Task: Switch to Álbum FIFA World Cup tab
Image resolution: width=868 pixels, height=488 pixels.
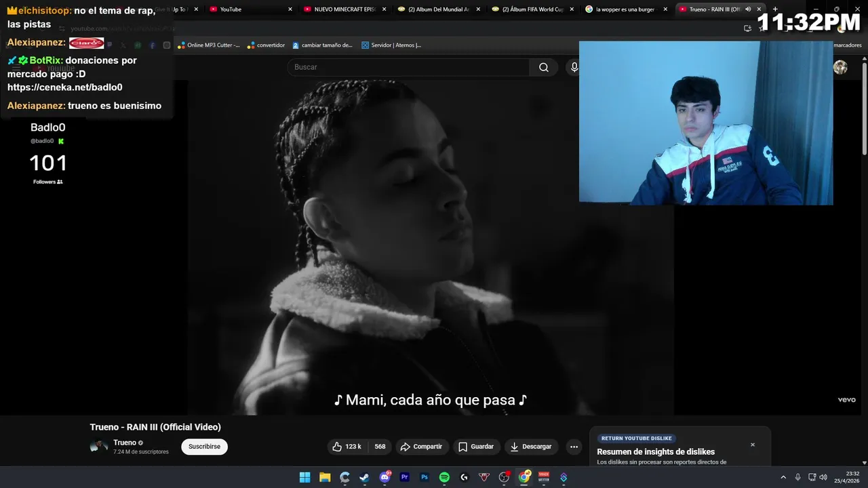Action: (533, 9)
